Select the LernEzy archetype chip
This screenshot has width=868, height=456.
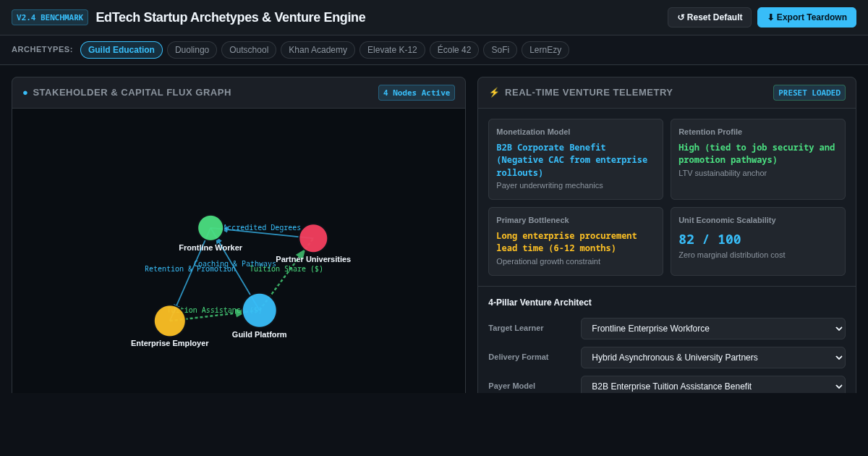[x=545, y=50]
